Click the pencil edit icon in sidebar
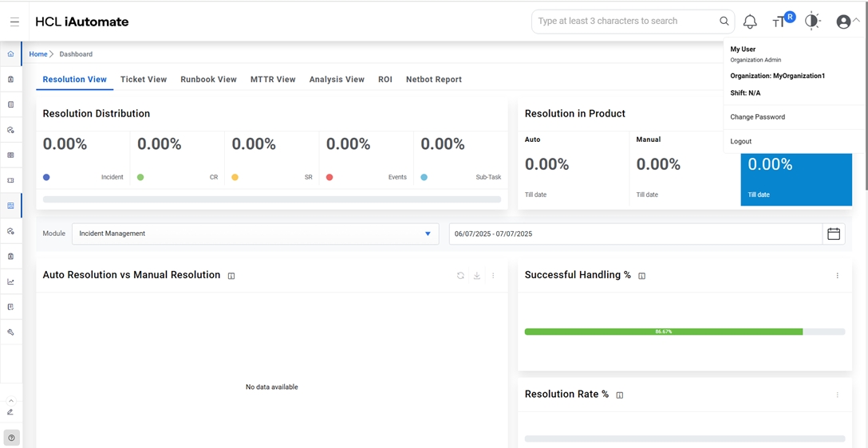Image resolution: width=868 pixels, height=448 pixels. tap(10, 412)
